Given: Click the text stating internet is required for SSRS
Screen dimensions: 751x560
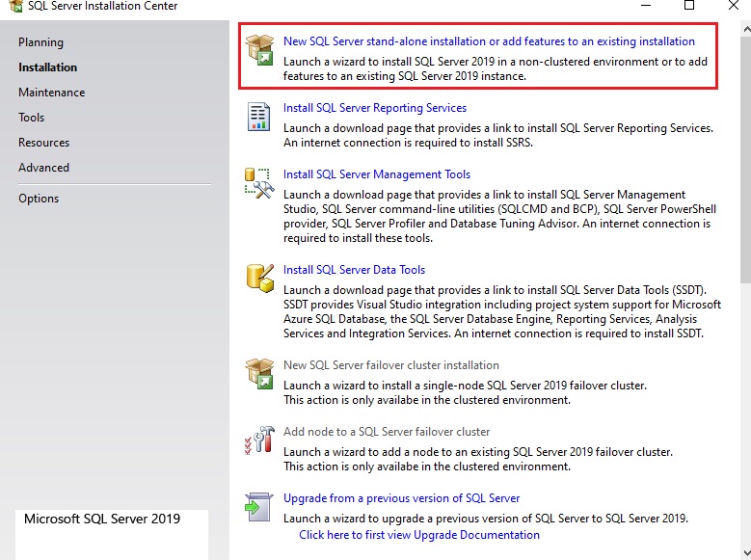Looking at the screenshot, I should (408, 143).
